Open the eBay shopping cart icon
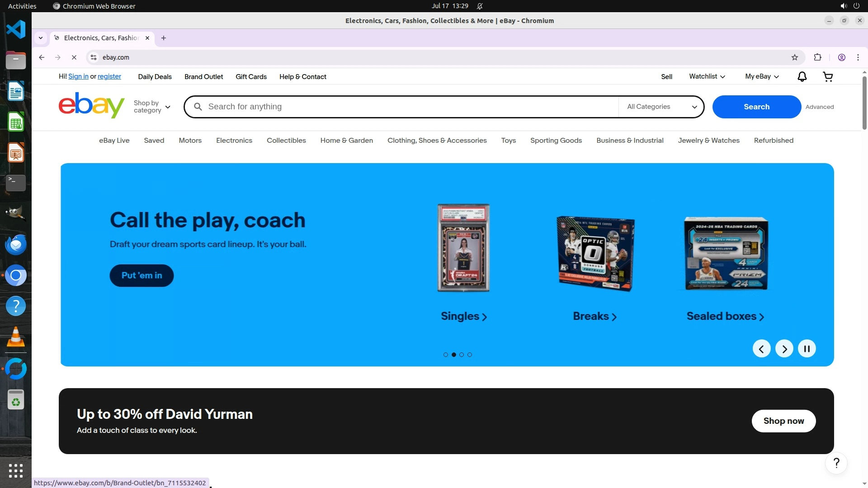Viewport: 868px width, 488px height. point(828,77)
